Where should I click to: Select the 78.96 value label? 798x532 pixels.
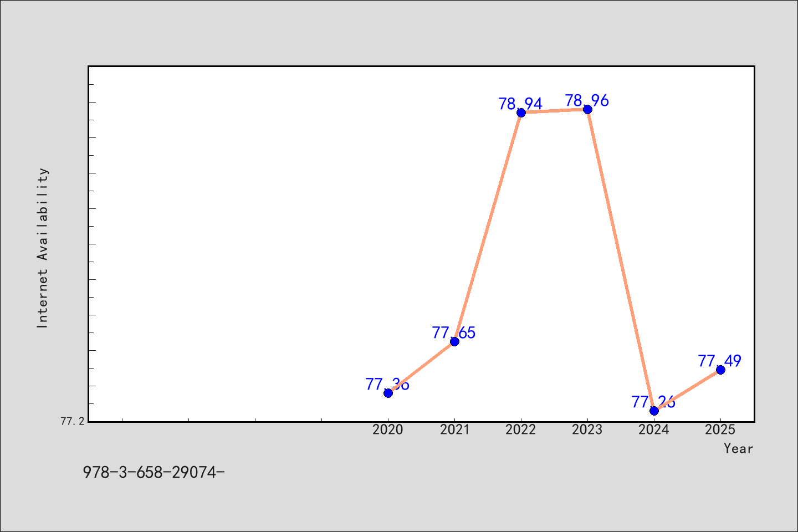[587, 100]
